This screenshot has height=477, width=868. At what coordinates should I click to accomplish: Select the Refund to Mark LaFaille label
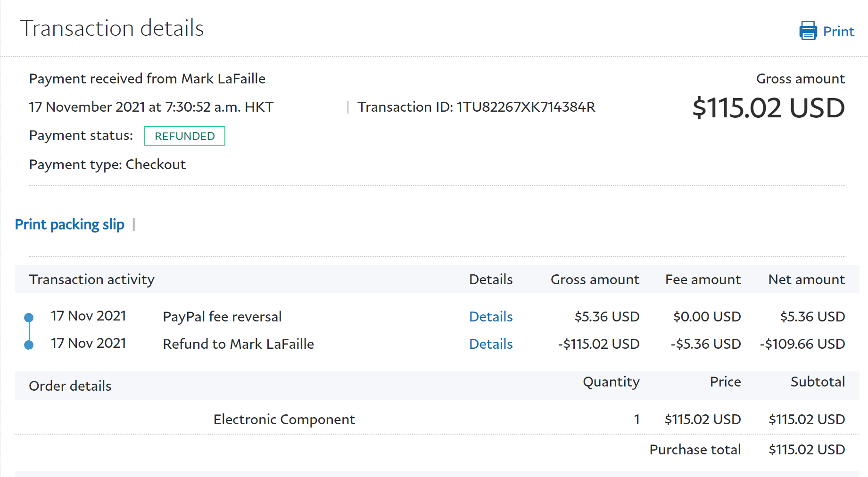[x=238, y=344]
